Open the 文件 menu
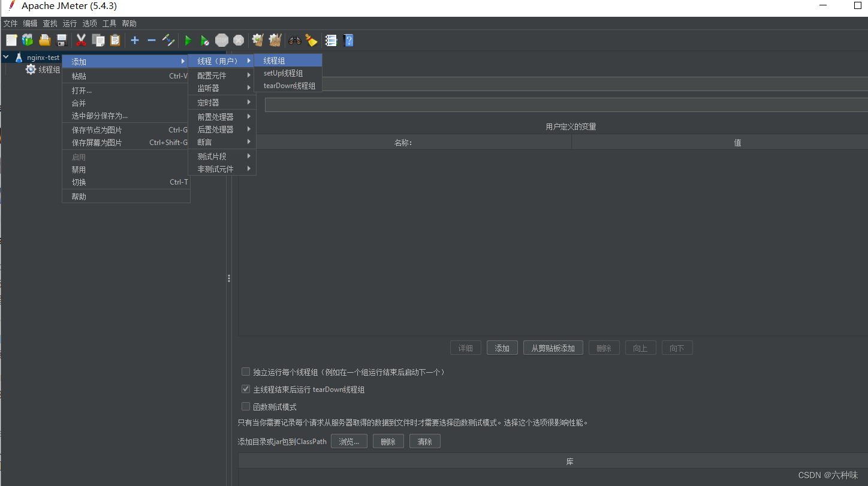 [x=11, y=23]
